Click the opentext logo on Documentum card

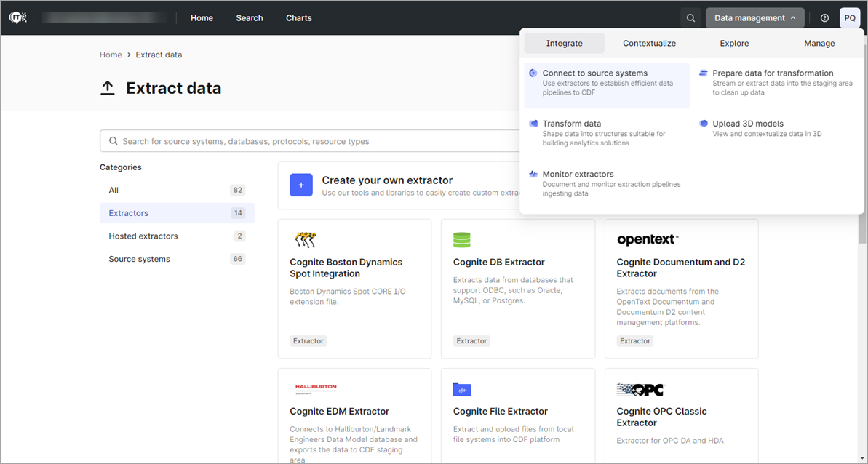647,239
